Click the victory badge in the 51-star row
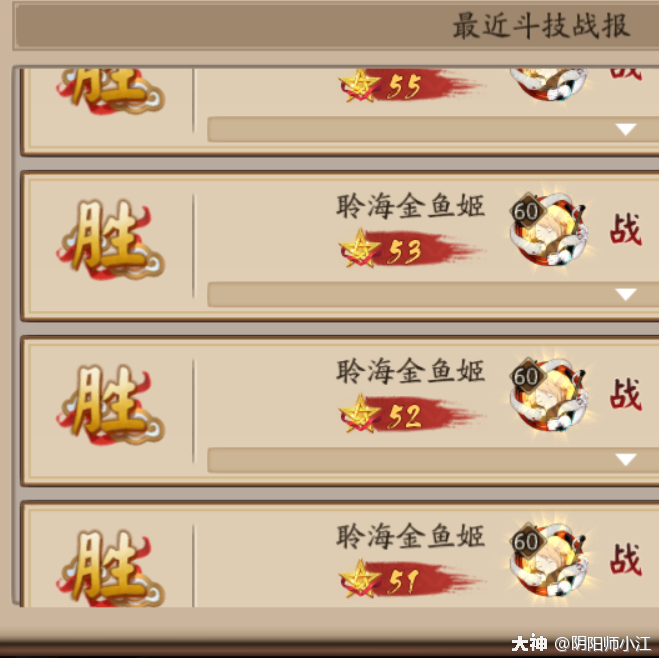This screenshot has height=658, width=659. tap(110, 567)
